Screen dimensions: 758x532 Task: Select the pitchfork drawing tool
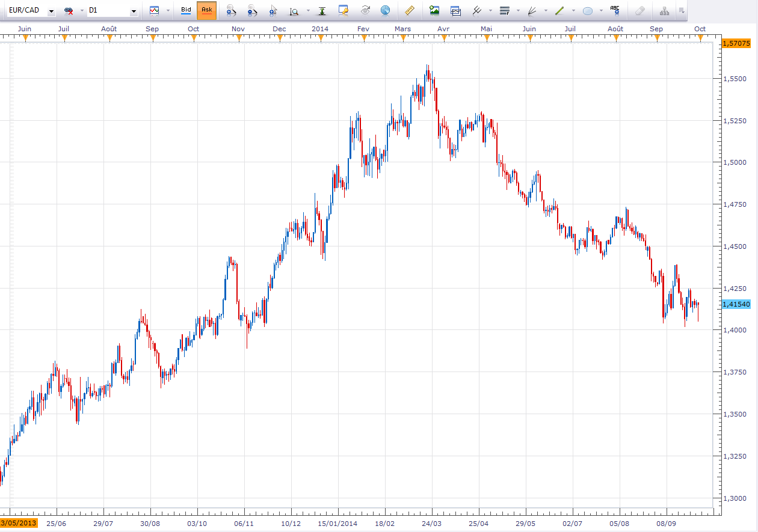pos(477,10)
